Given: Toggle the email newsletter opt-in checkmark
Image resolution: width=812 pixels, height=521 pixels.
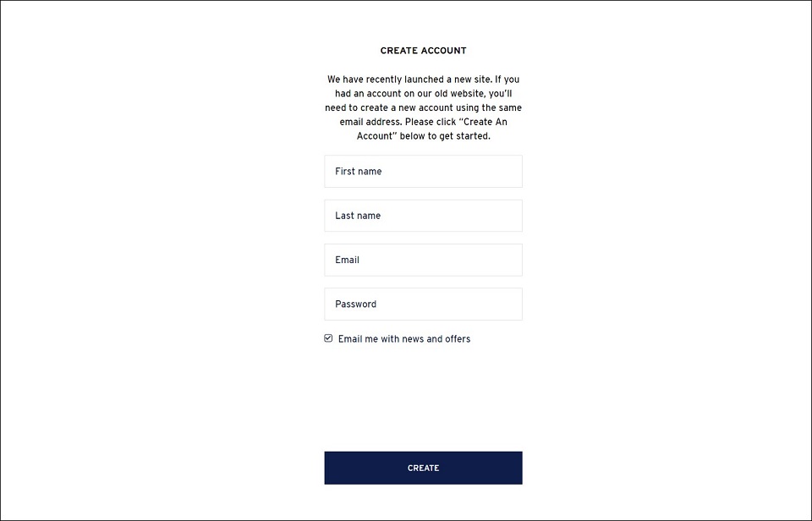Looking at the screenshot, I should click(x=328, y=338).
